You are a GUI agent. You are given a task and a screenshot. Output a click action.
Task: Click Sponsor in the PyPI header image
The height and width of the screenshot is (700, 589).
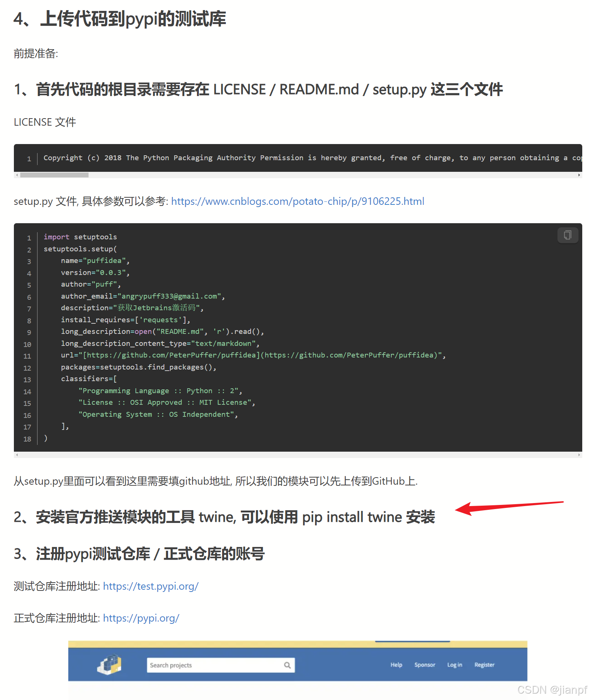(x=425, y=665)
